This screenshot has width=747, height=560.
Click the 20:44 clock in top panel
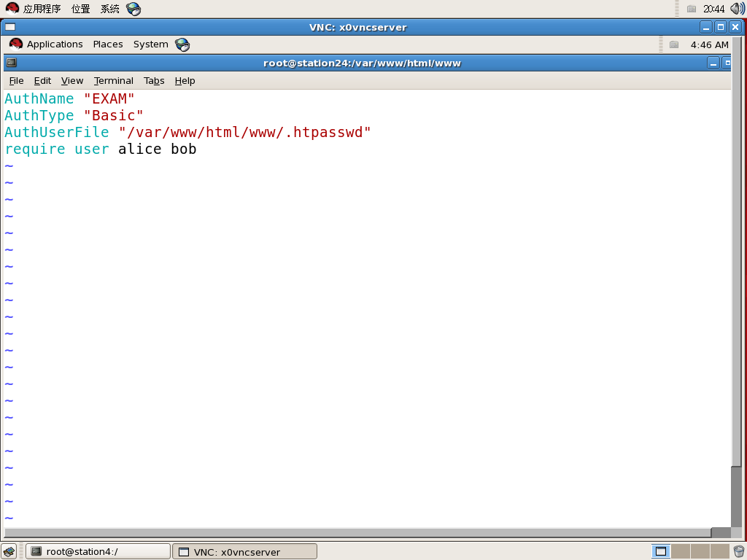pyautogui.click(x=713, y=9)
